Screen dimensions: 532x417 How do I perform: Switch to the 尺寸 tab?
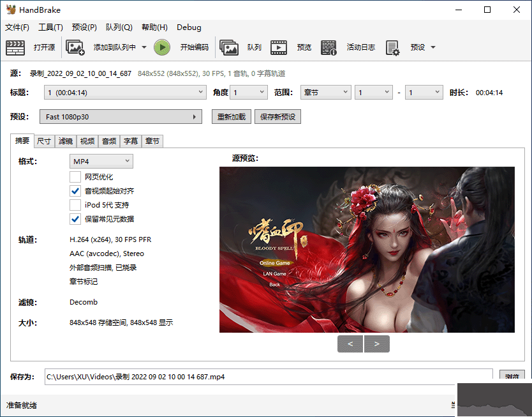(x=44, y=141)
